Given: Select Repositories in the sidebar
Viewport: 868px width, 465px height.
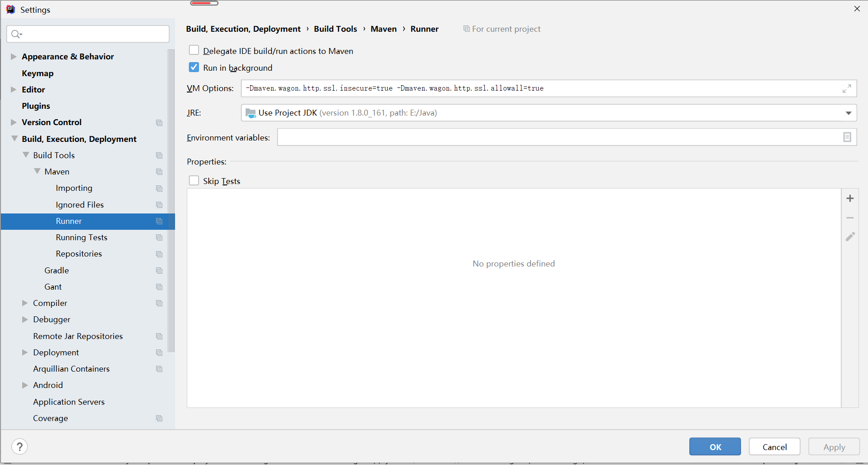Looking at the screenshot, I should point(78,253).
